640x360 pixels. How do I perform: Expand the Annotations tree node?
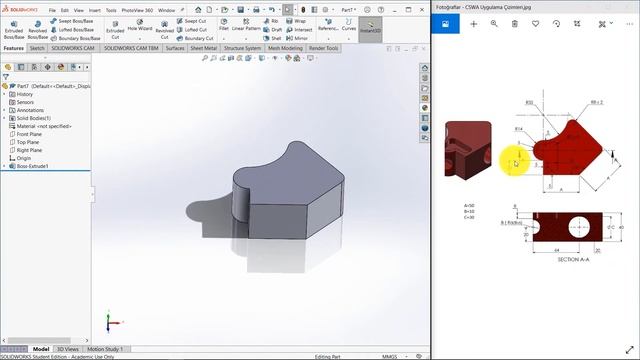click(4, 110)
